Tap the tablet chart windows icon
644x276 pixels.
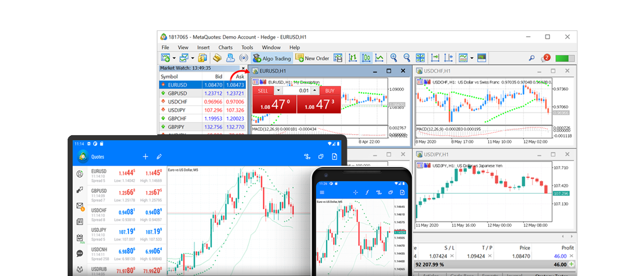pos(321,156)
